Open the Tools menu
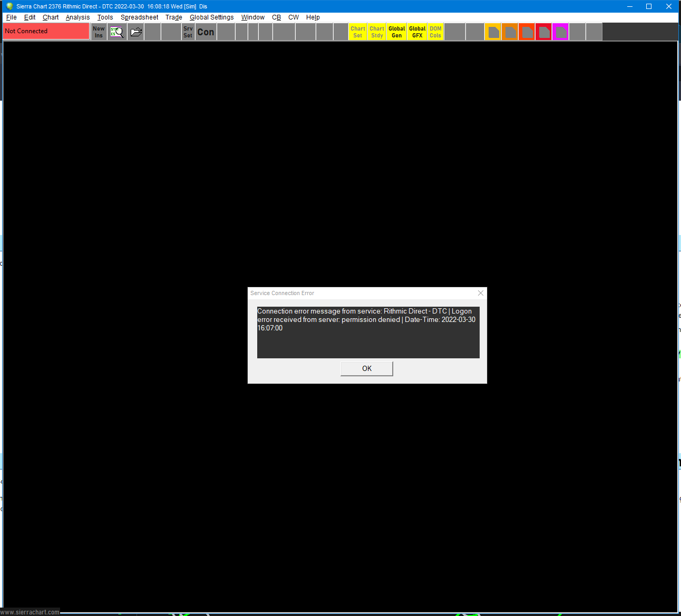This screenshot has width=681, height=616. pyautogui.click(x=105, y=17)
